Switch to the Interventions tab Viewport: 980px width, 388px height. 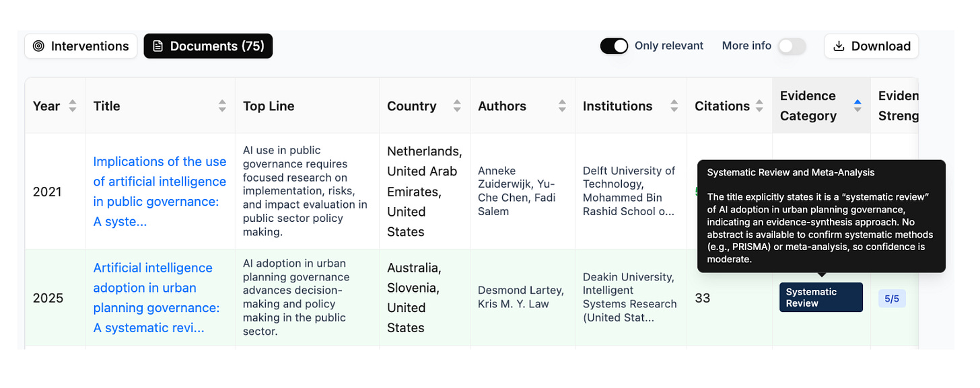coord(81,46)
